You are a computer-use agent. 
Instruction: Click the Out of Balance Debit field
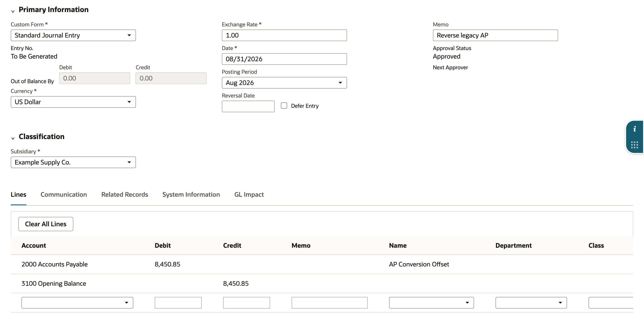coord(95,78)
